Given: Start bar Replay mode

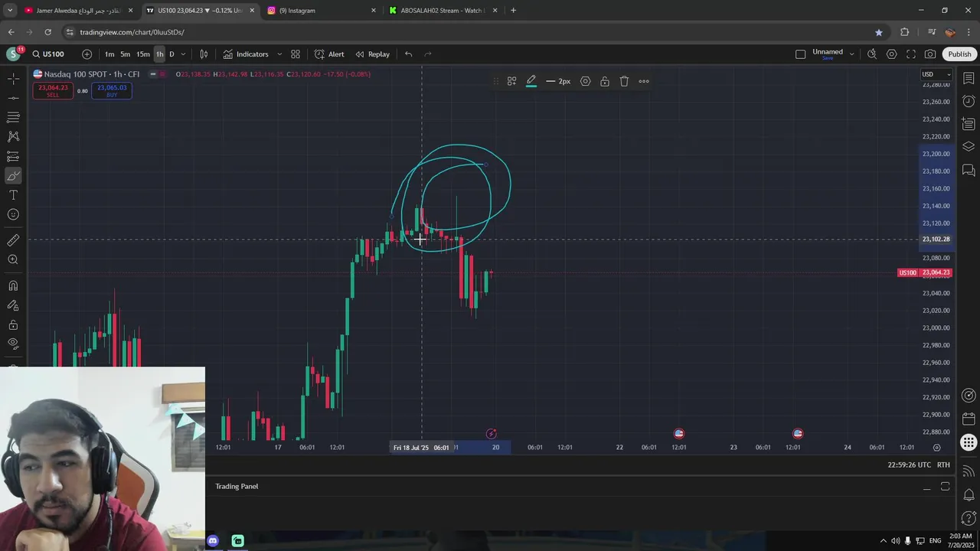Looking at the screenshot, I should (x=373, y=54).
